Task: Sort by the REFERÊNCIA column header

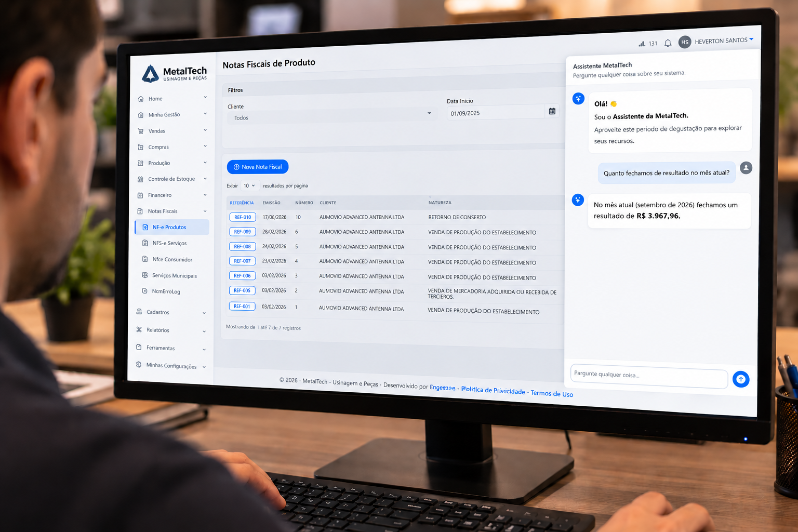Action: point(242,203)
